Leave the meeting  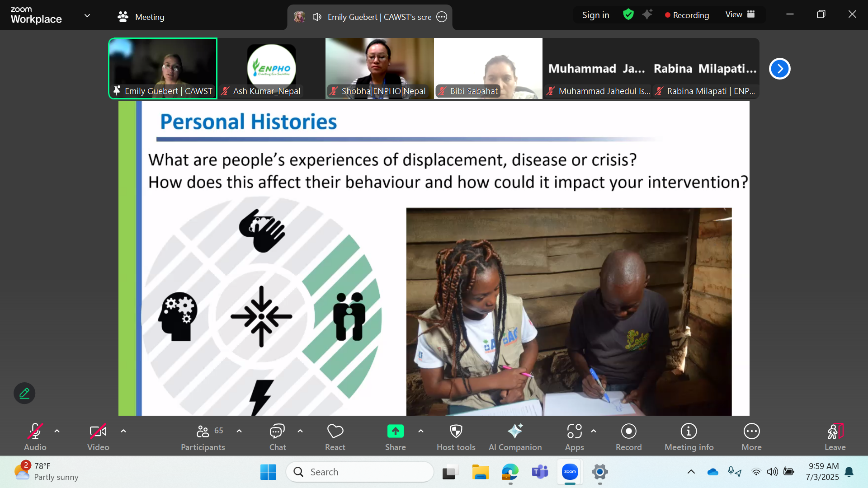click(835, 437)
